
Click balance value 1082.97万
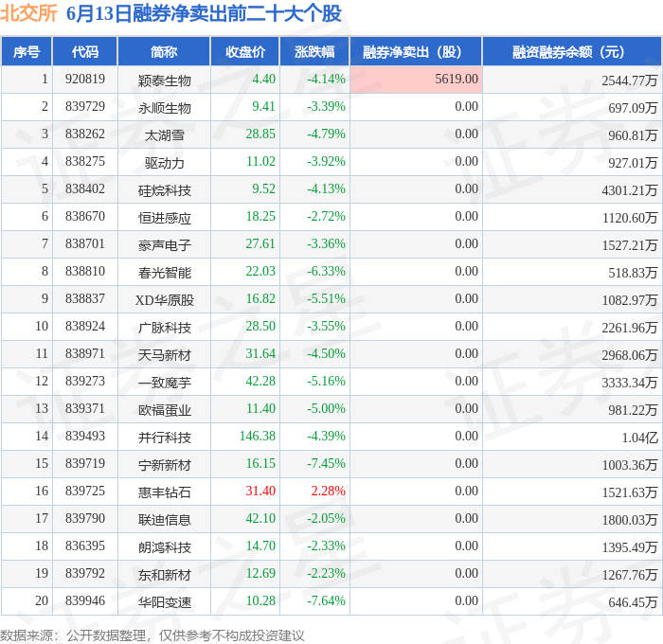coord(630,300)
